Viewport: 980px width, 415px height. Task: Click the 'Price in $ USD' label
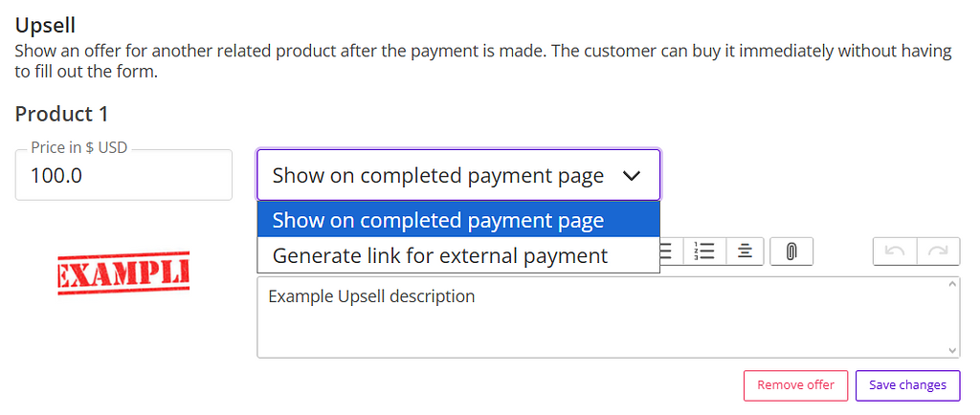click(x=78, y=148)
